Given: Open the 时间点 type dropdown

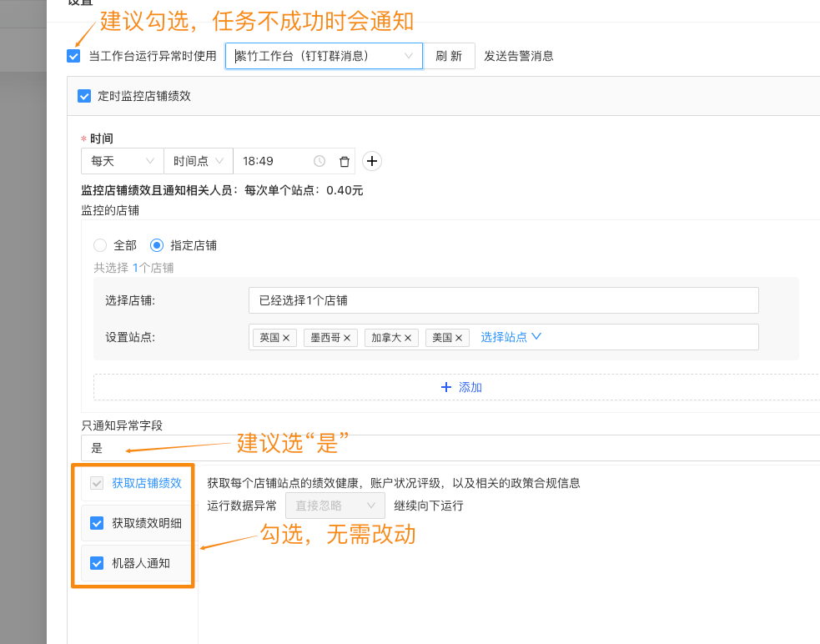Looking at the screenshot, I should tap(199, 162).
